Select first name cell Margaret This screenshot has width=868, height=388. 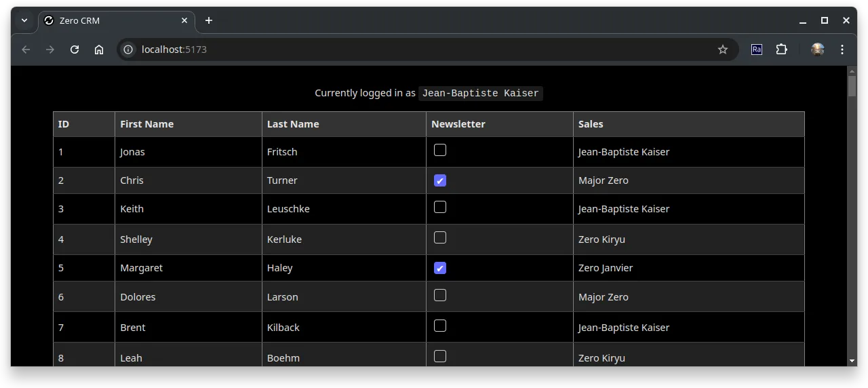coord(189,268)
